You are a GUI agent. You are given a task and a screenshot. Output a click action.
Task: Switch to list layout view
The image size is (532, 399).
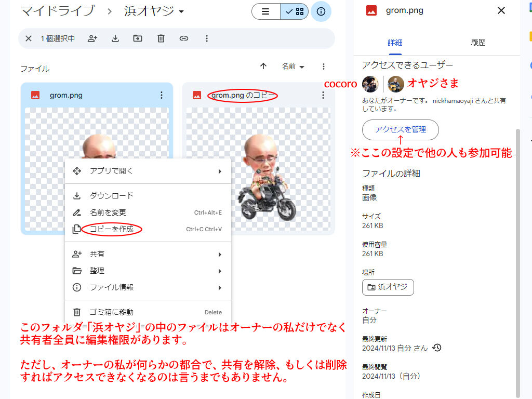coord(265,11)
